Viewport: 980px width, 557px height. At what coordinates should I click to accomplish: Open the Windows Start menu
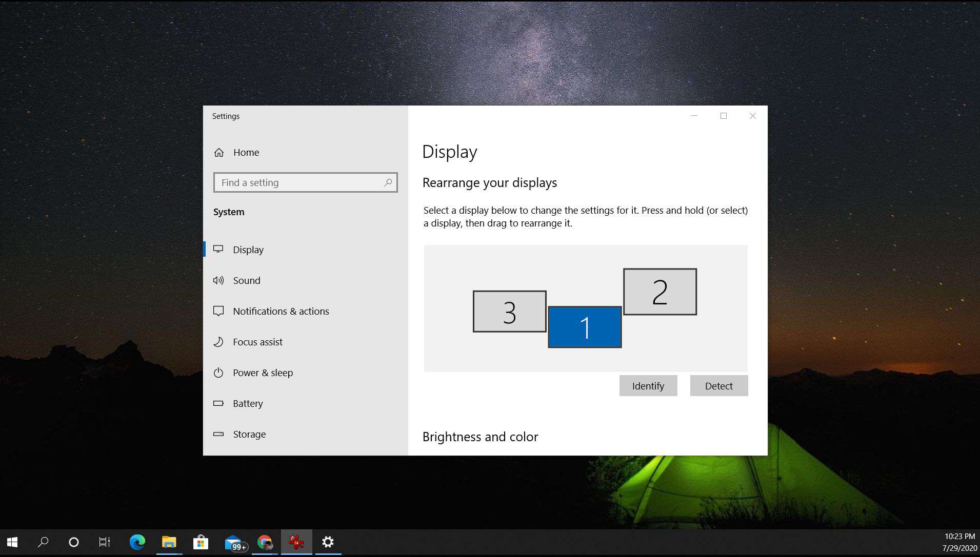point(12,542)
